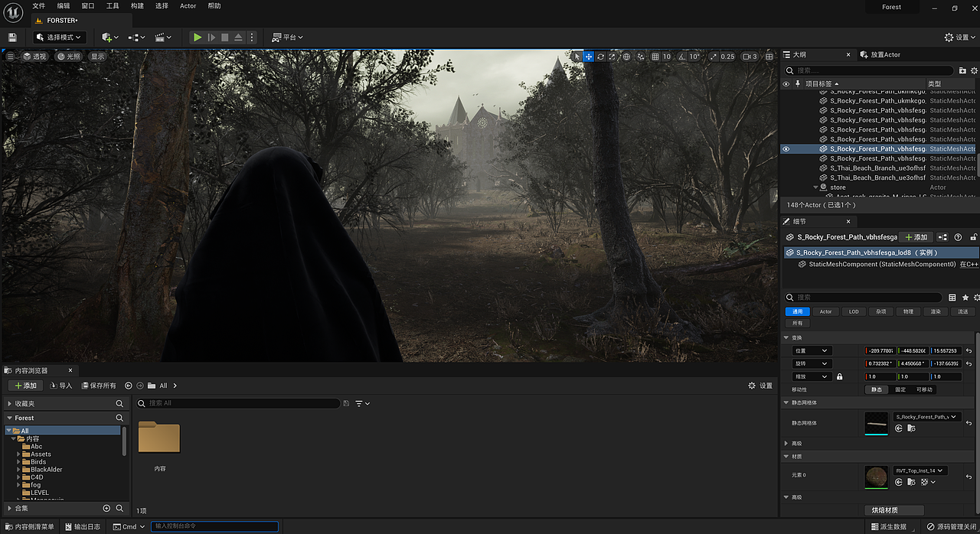
Task: Click the skip frame advance button
Action: pos(211,37)
